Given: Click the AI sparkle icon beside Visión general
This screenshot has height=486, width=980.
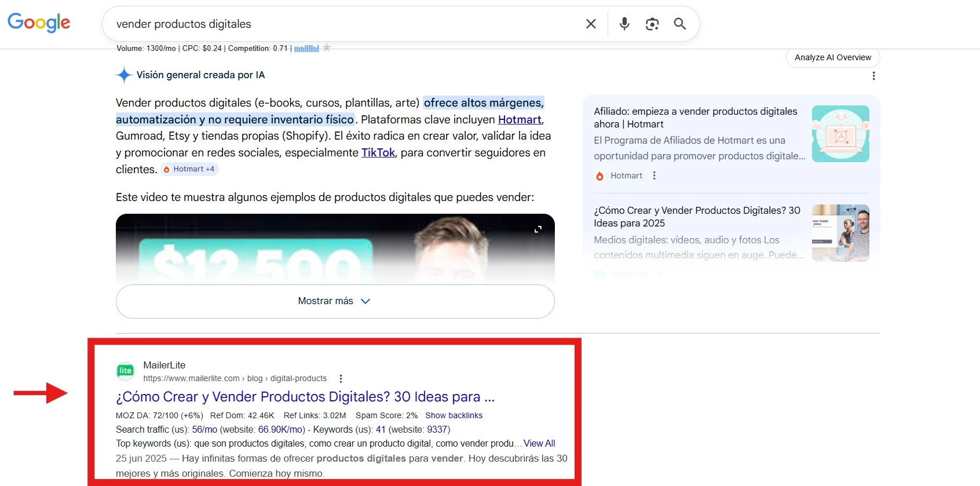Looking at the screenshot, I should [123, 75].
